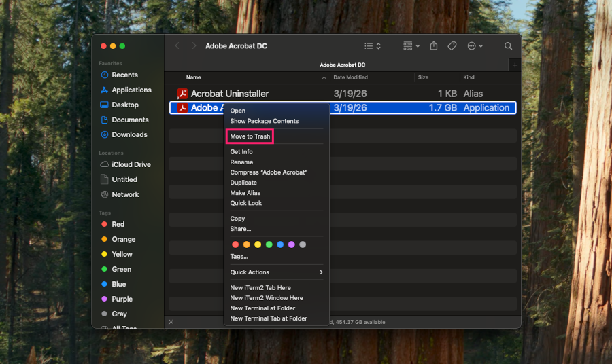Image resolution: width=612 pixels, height=364 pixels.
Task: Open the Share toolbar icon
Action: (x=434, y=45)
